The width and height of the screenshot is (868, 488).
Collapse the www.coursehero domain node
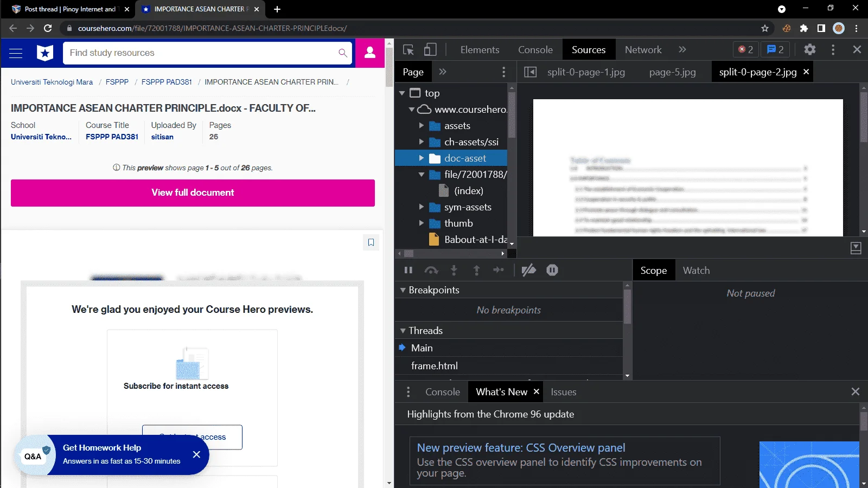412,110
